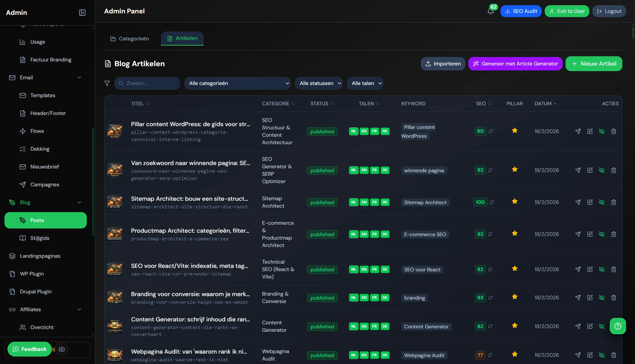Viewport: 635px width, 364px height.
Task: Toggle visibility of SEO voor React/Vite article
Action: click(602, 270)
